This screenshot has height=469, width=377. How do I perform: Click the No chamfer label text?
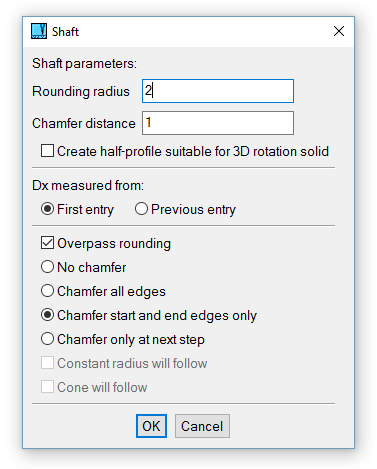click(92, 267)
